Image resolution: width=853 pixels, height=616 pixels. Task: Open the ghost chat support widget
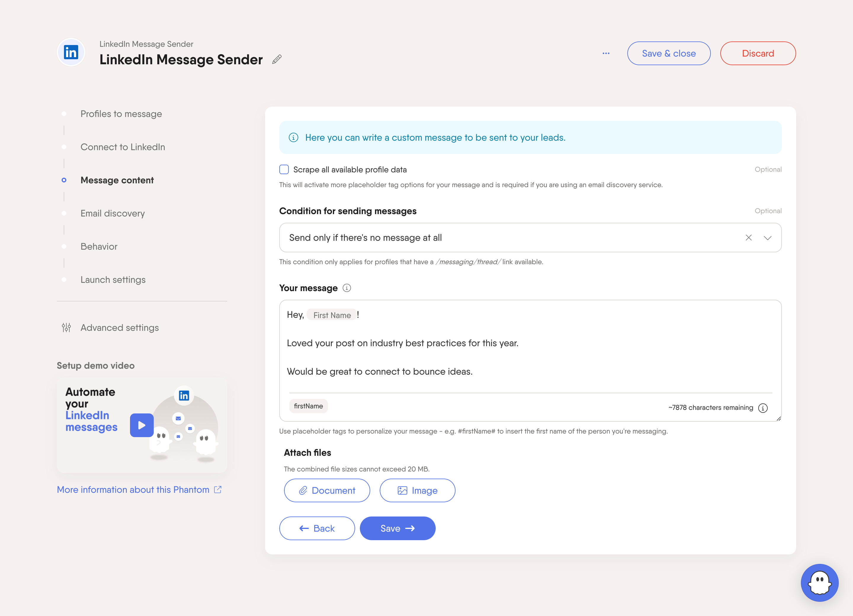pos(819,583)
